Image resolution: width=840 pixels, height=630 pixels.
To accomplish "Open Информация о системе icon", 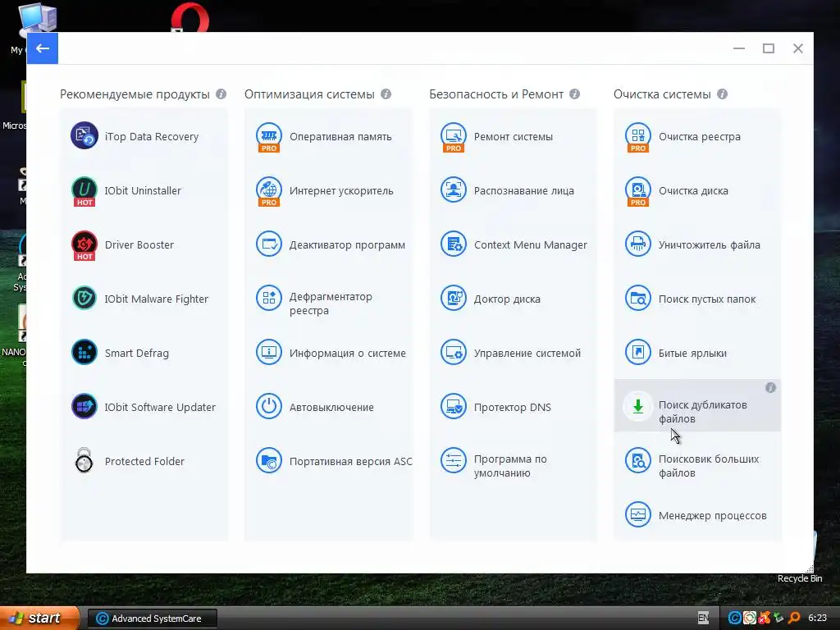I will coord(268,353).
